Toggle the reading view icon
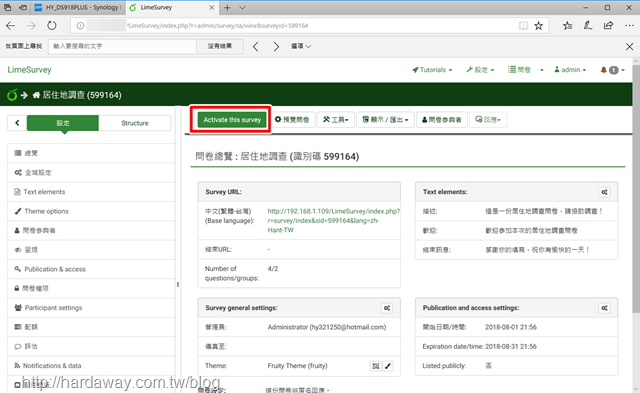 (523, 26)
